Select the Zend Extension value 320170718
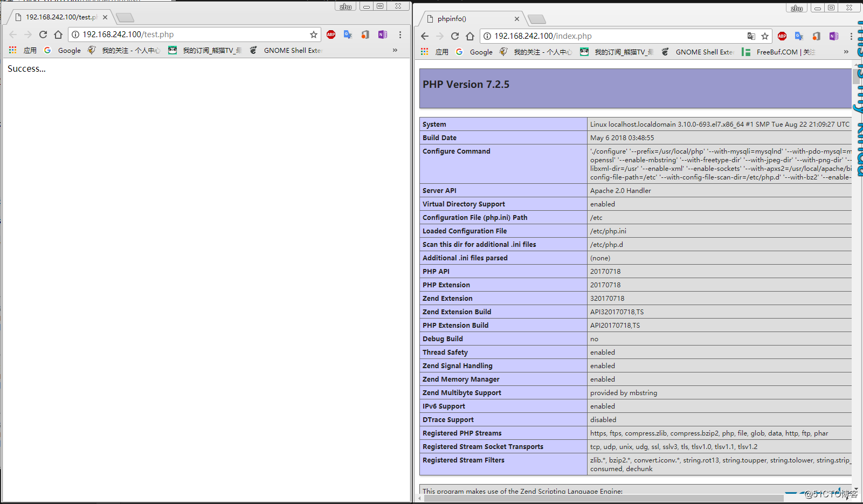Image resolution: width=863 pixels, height=504 pixels. 607,298
